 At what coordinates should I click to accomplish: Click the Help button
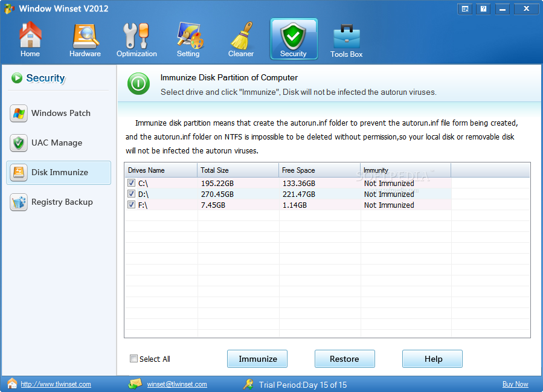[432, 359]
